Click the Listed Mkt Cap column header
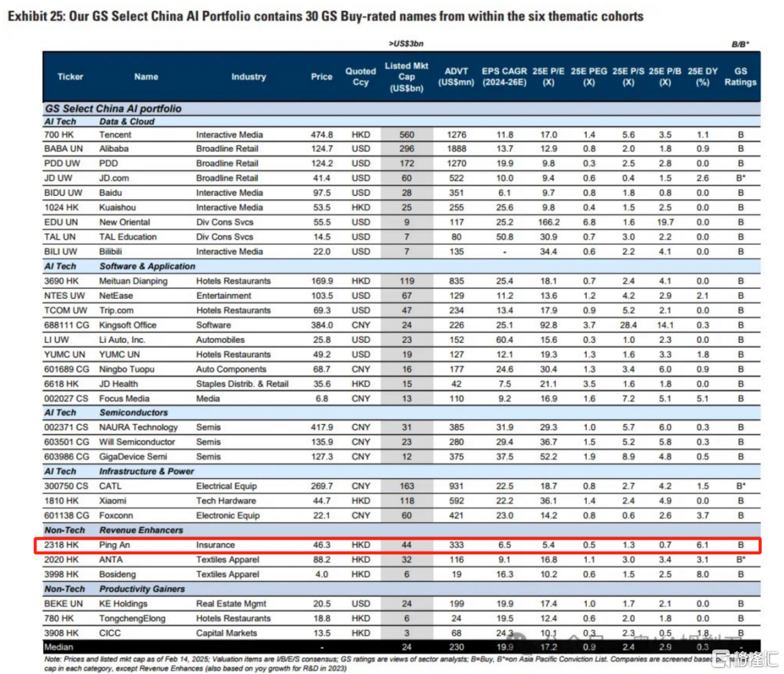784x674 pixels. [406, 77]
